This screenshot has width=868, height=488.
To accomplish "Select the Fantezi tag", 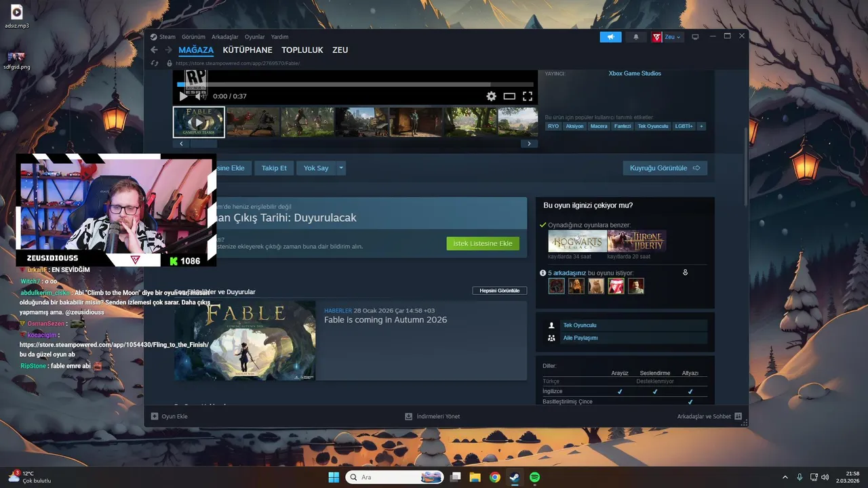I will (x=623, y=126).
